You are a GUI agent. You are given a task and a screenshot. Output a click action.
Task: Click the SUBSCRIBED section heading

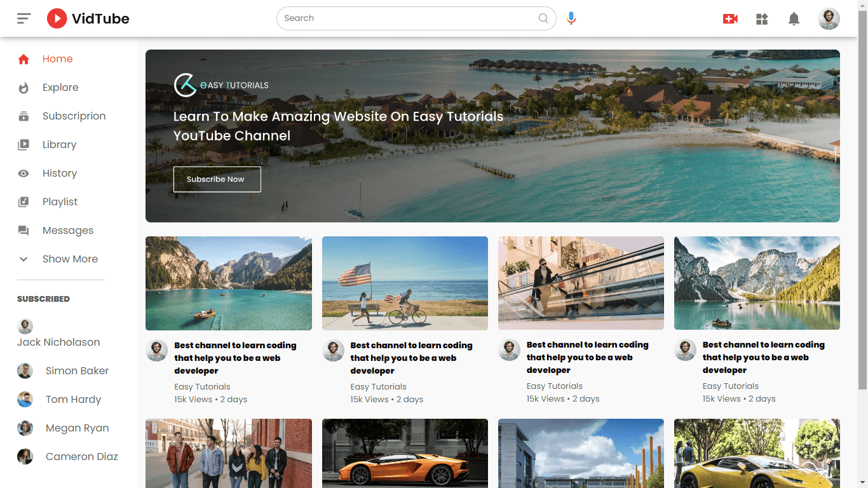point(43,299)
